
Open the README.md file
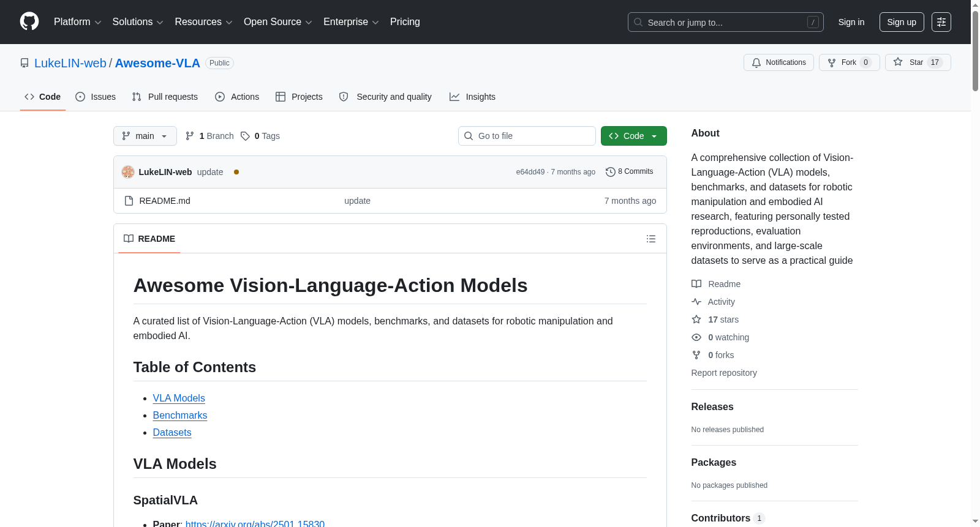pos(165,201)
